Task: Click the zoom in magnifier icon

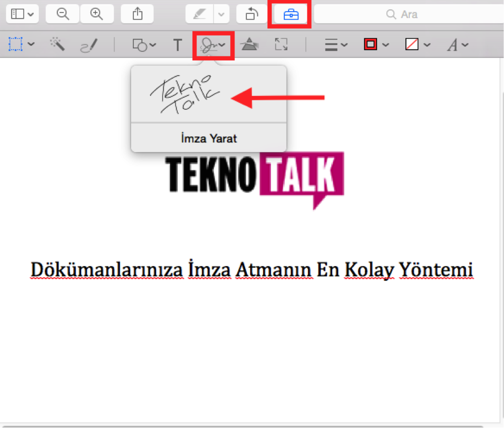Action: (97, 14)
